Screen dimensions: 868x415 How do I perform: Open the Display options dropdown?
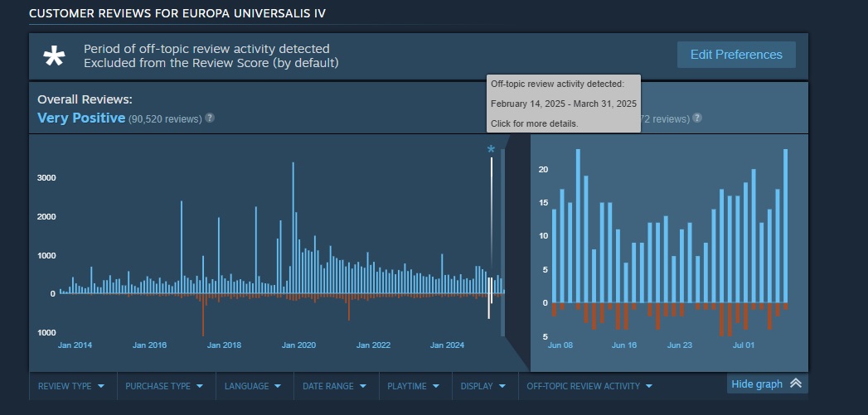[484, 386]
